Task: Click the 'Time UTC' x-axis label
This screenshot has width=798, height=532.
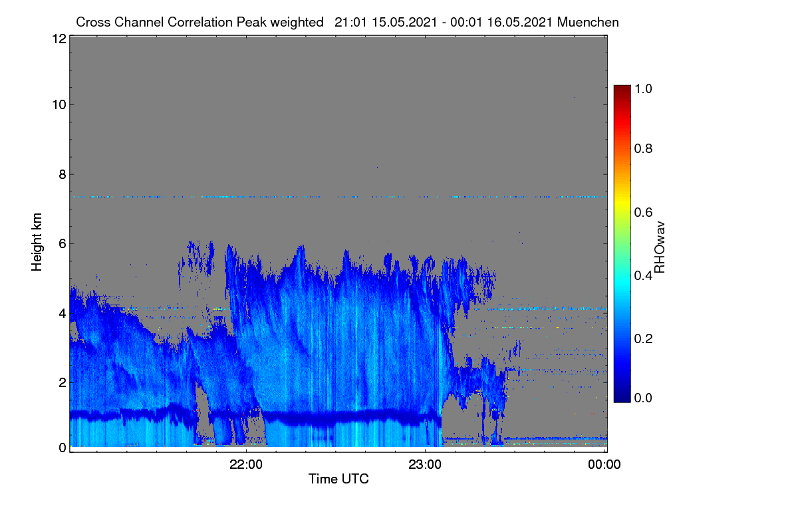Action: [338, 479]
